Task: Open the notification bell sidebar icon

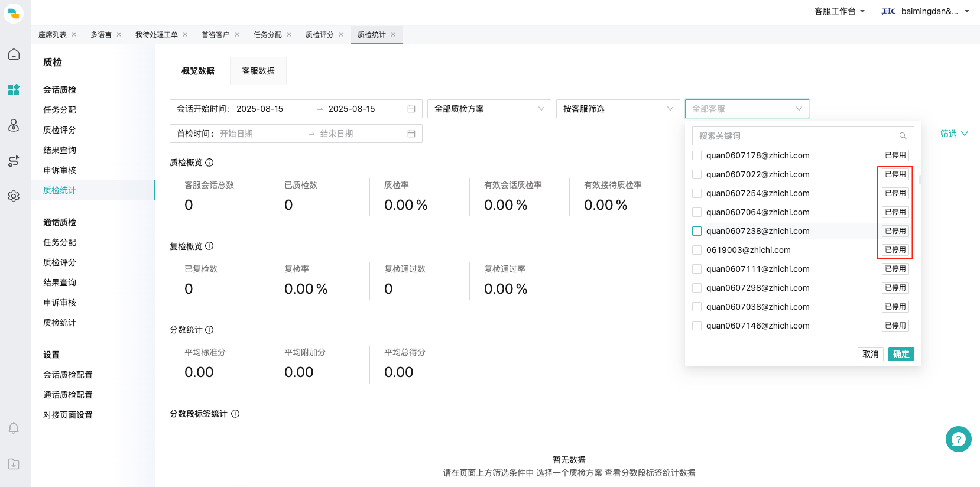Action: [x=14, y=428]
